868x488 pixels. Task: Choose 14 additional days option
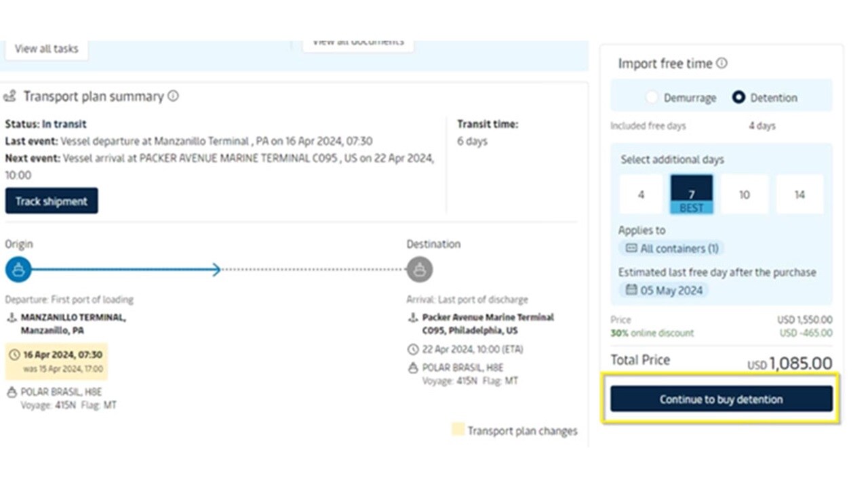click(800, 195)
